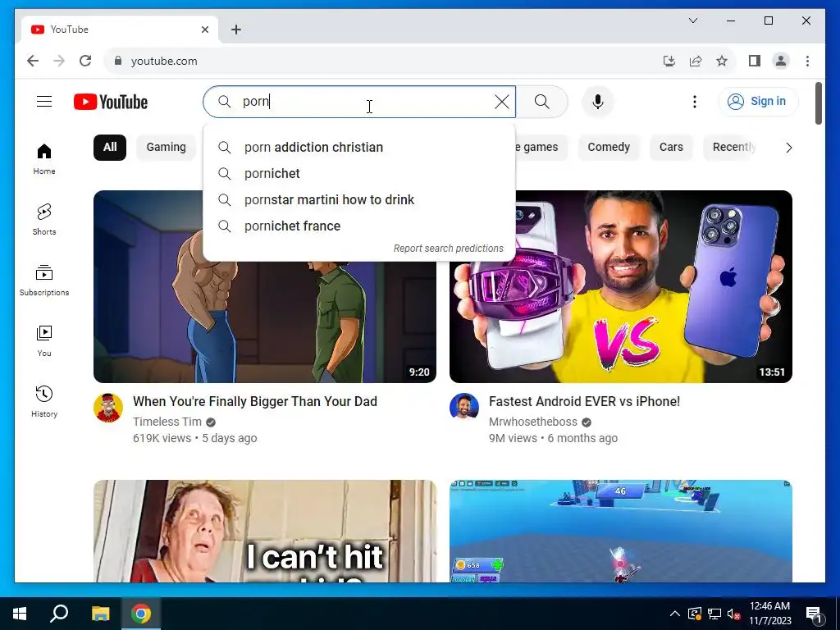Screen dimensions: 840x630
Task: Open the 'I can't hit' video thumbnail
Action: click(265, 531)
